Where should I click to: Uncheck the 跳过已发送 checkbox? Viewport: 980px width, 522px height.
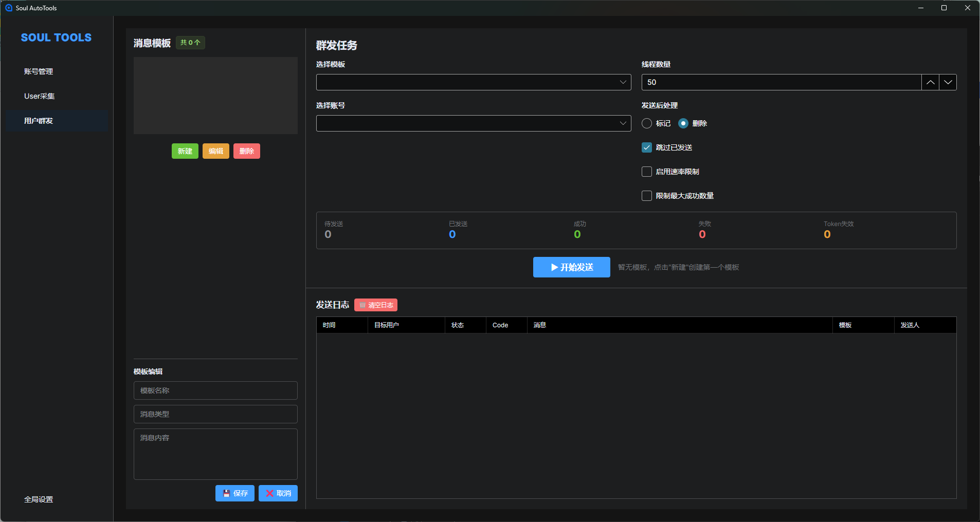tap(647, 147)
